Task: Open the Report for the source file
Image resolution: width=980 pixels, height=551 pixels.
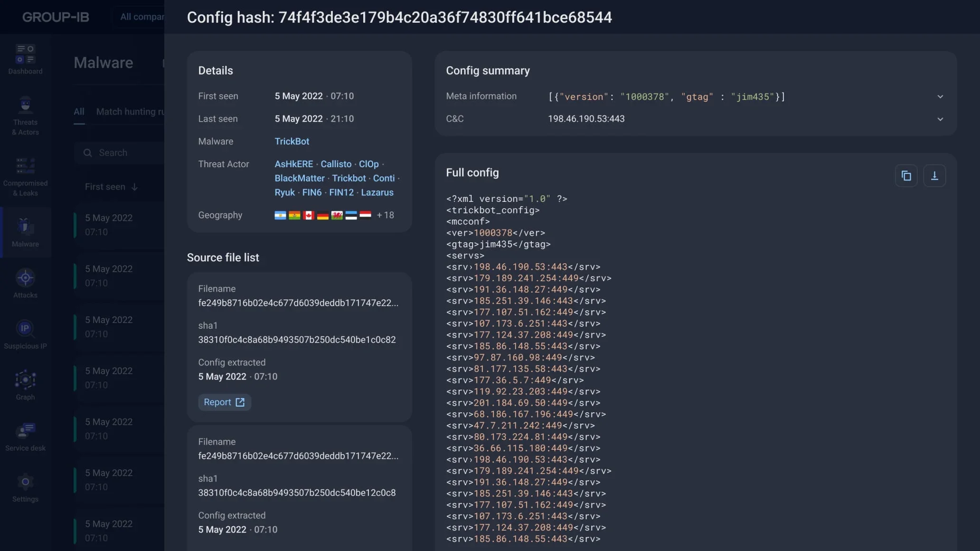Action: 224,402
